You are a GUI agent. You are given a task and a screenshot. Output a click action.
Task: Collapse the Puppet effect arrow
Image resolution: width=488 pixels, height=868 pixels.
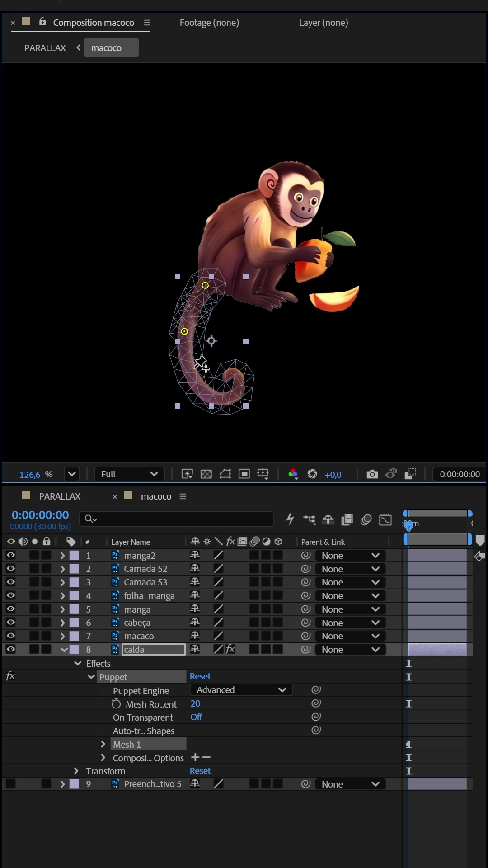(x=91, y=677)
